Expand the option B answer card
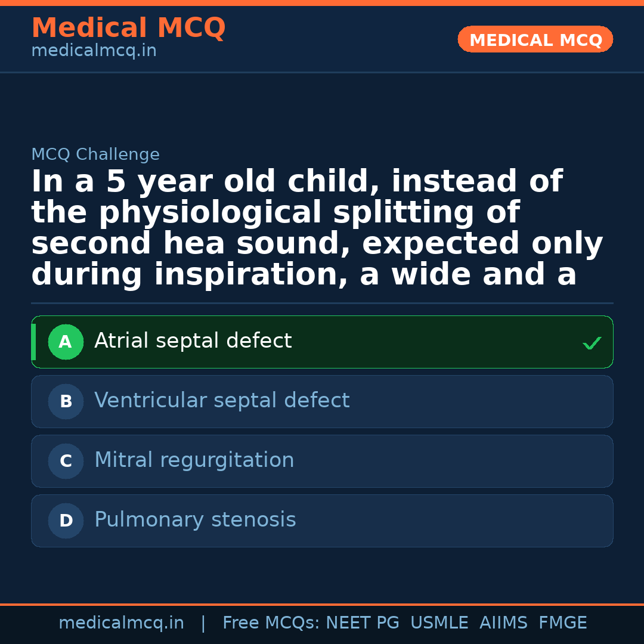644x644 pixels. coord(322,401)
